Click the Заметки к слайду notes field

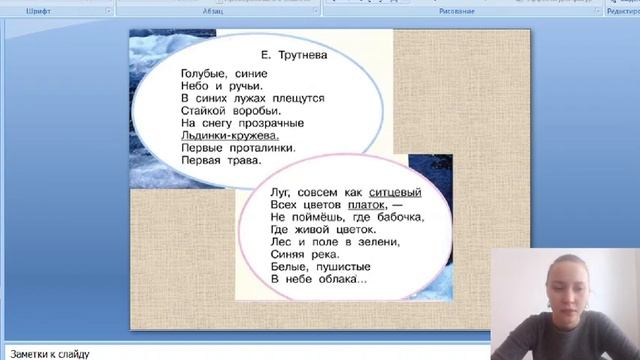(247, 353)
